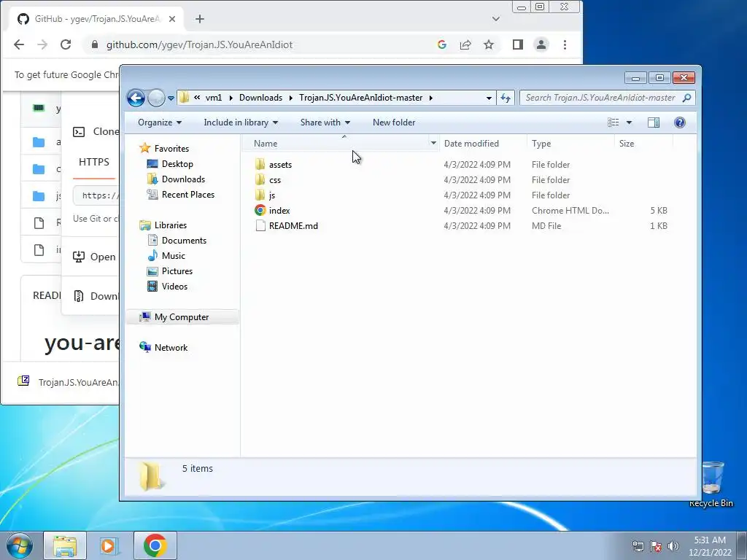Refresh the Trojan.JS.YouAreAnIdiot-master folder view
This screenshot has height=560, width=747.
pos(506,98)
